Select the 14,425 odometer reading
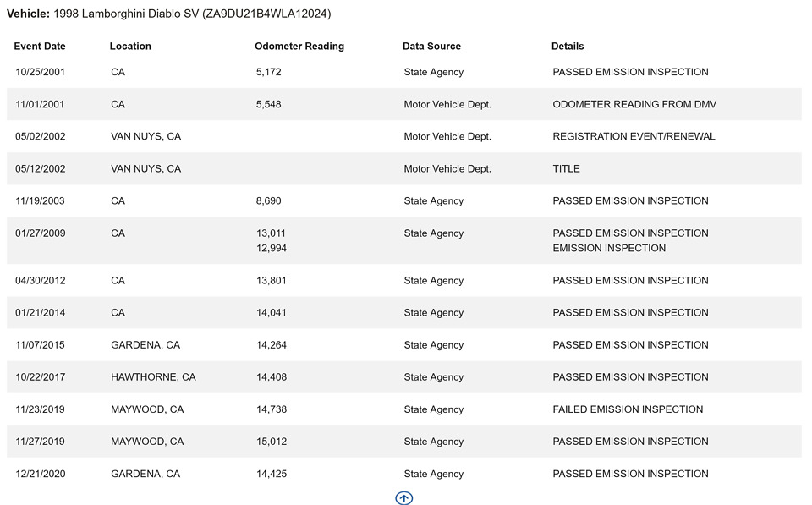812x505 pixels. coord(272,474)
